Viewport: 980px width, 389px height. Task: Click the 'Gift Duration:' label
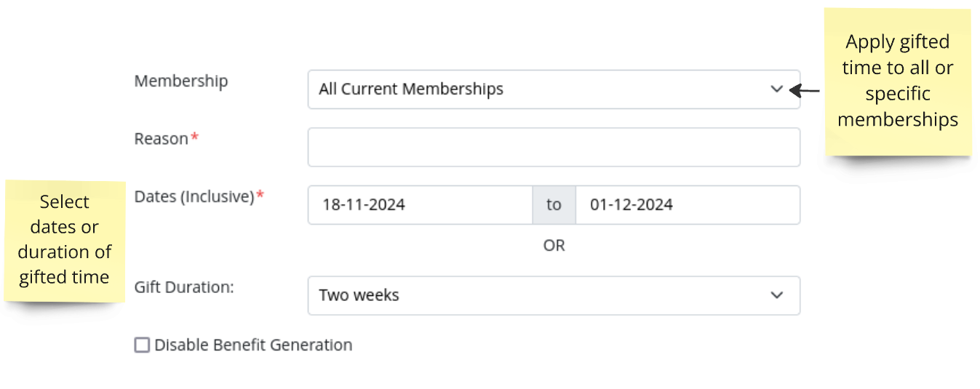pyautogui.click(x=184, y=287)
